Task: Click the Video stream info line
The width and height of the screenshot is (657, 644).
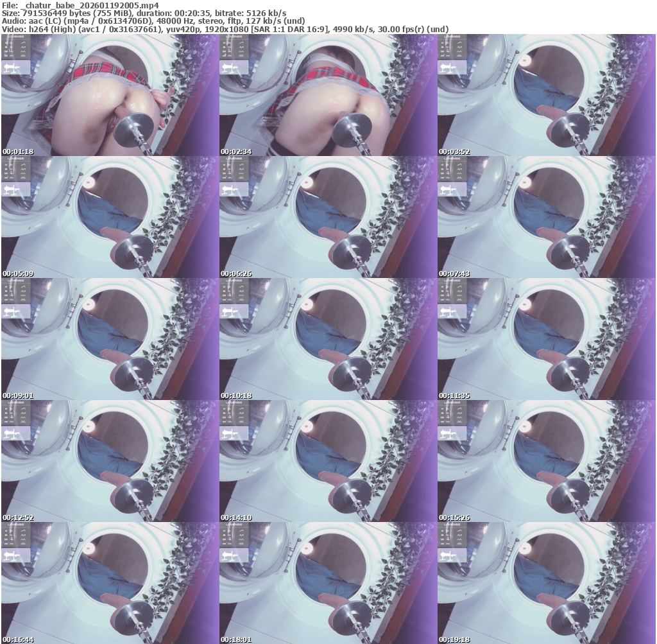Action: click(x=225, y=29)
